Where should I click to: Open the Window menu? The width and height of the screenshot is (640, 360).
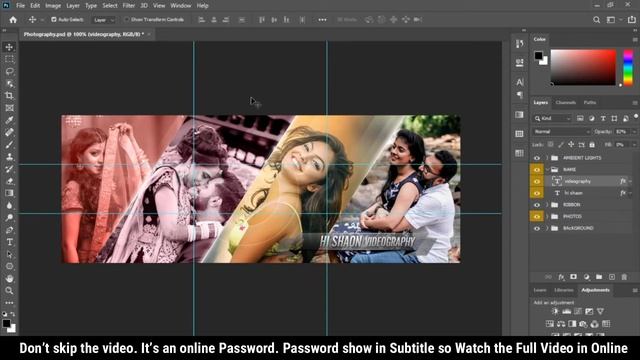(180, 6)
